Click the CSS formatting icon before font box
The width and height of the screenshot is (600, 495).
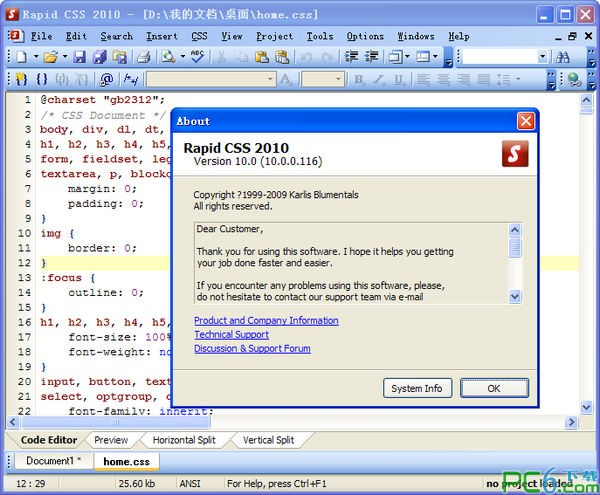coord(131,79)
